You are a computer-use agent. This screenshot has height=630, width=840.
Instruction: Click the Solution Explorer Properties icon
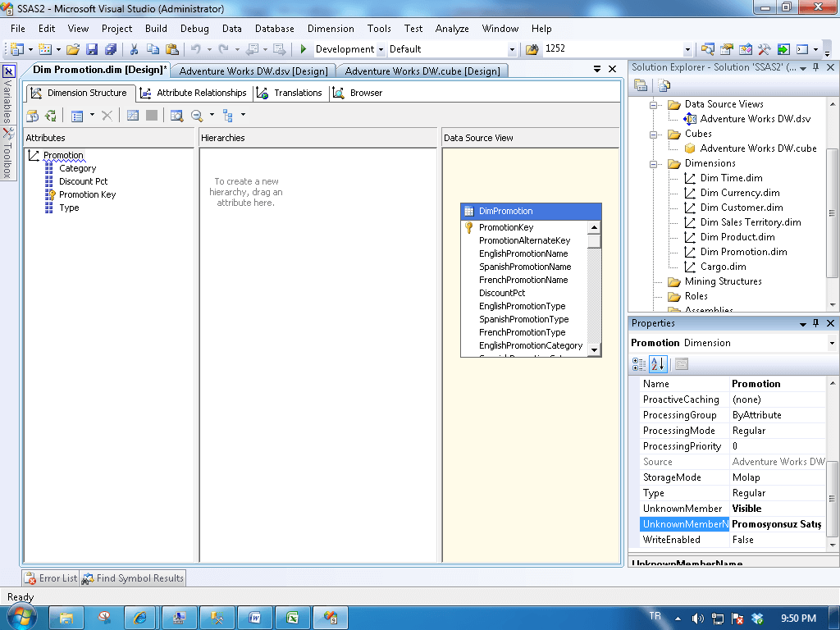coord(641,85)
